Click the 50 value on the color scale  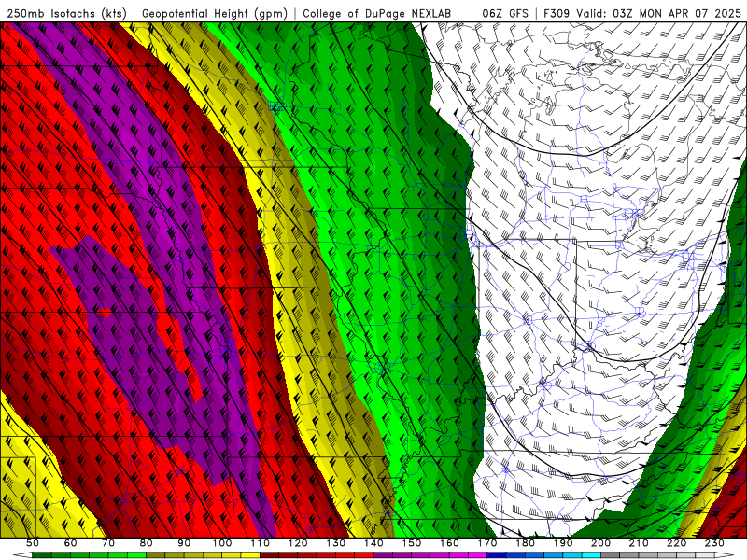(x=33, y=543)
